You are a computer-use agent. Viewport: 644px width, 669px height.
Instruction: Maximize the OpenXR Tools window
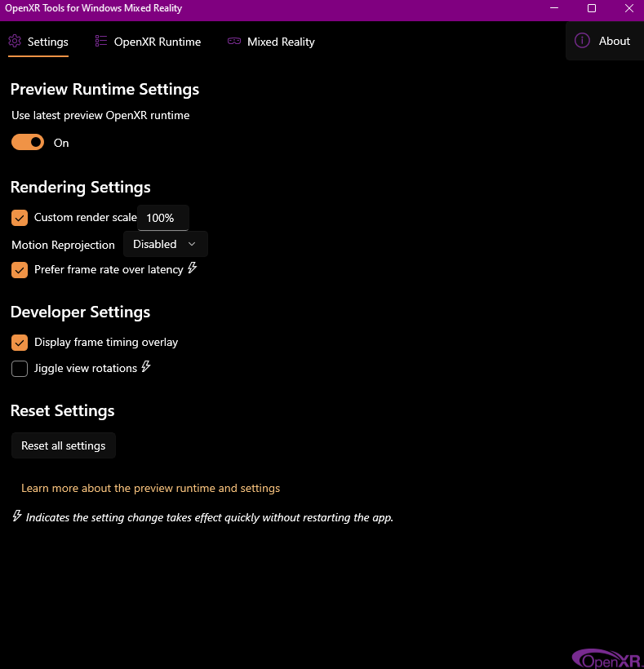592,8
